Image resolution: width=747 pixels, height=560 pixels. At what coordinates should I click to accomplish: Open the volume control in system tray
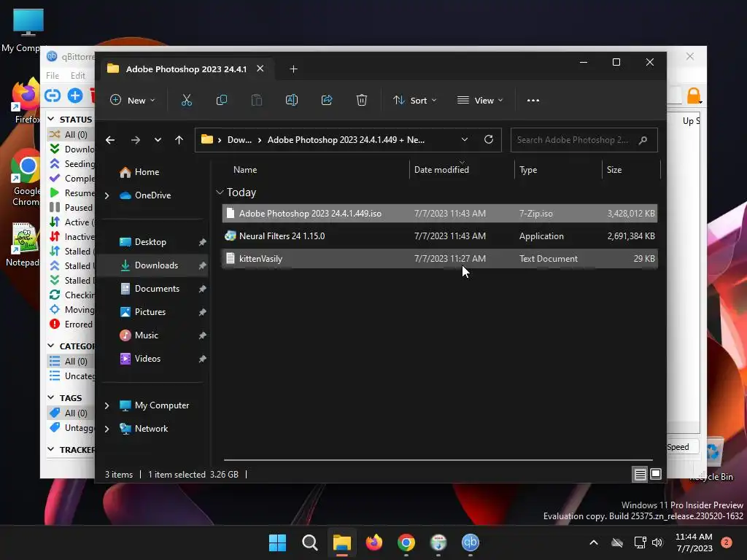[657, 542]
